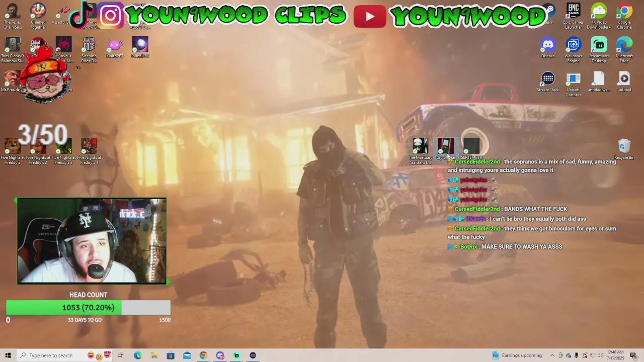Select the Google Chrome desktop shortcut

tap(624, 16)
